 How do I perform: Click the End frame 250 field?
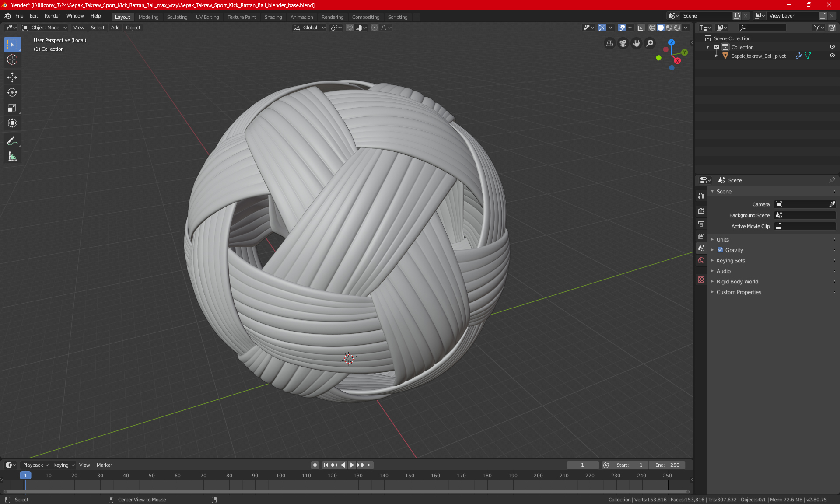667,465
